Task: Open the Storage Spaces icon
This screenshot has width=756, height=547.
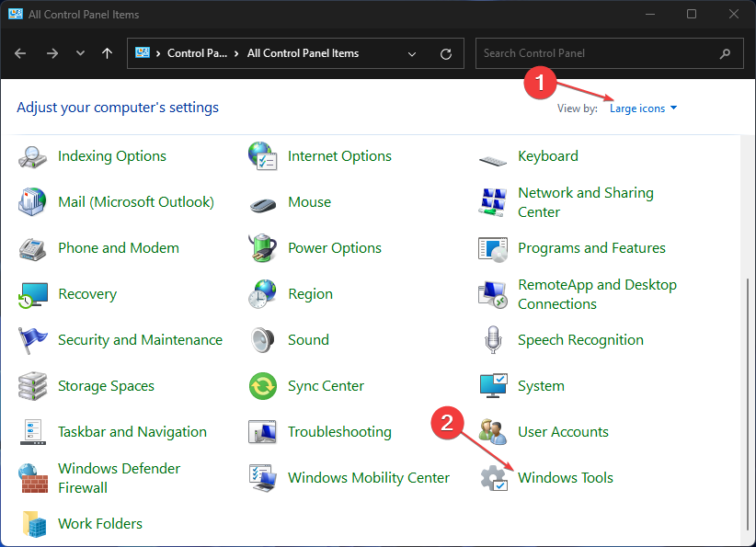Action: (x=33, y=386)
